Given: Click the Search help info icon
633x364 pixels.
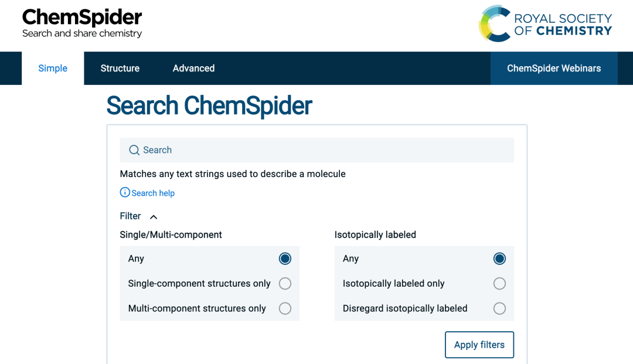Looking at the screenshot, I should 125,192.
